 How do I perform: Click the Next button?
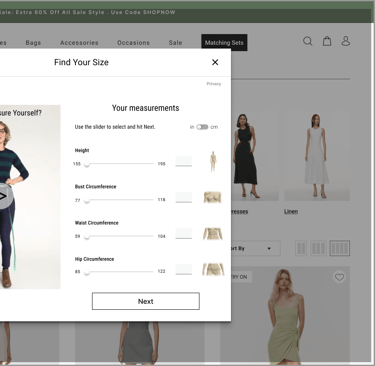[146, 301]
